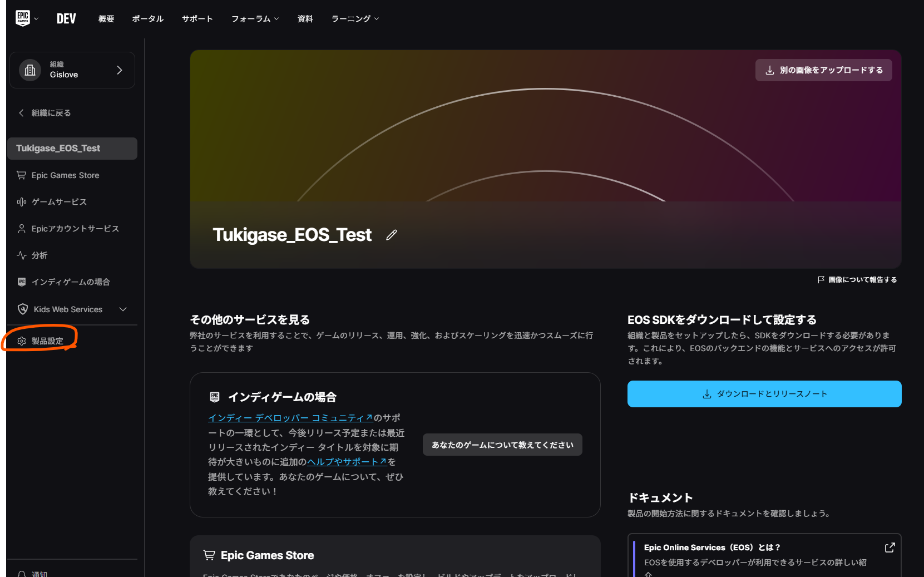Viewport: 924px width, 577px height.
Task: Open ヘルプやサポート link
Action: tap(347, 462)
